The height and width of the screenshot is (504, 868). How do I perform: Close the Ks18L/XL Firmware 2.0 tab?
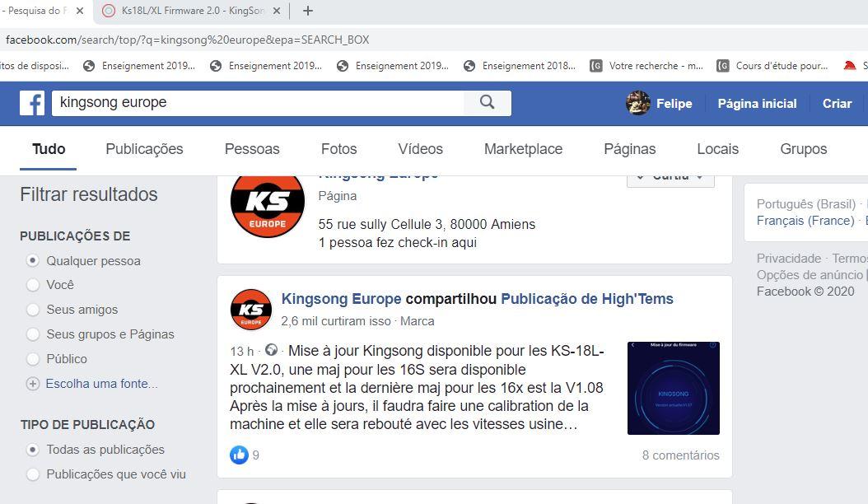coord(277,11)
